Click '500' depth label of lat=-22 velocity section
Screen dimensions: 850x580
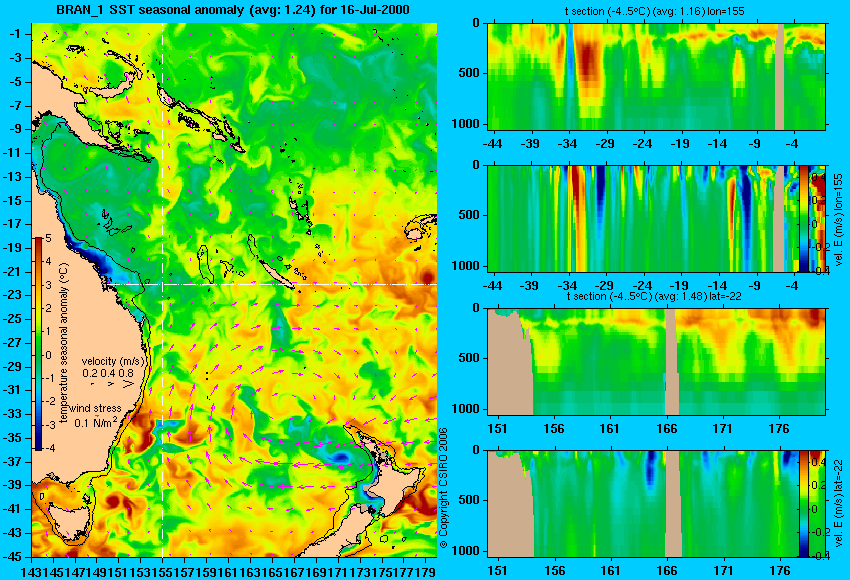[469, 500]
